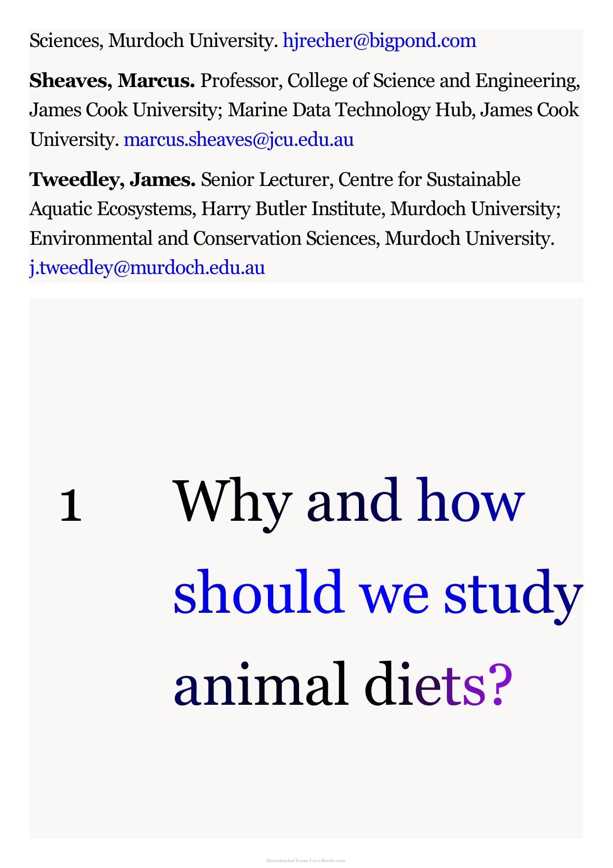Image resolution: width=613 pixels, height=868 pixels.
Task: Click the word should in the title
Action: [258, 591]
